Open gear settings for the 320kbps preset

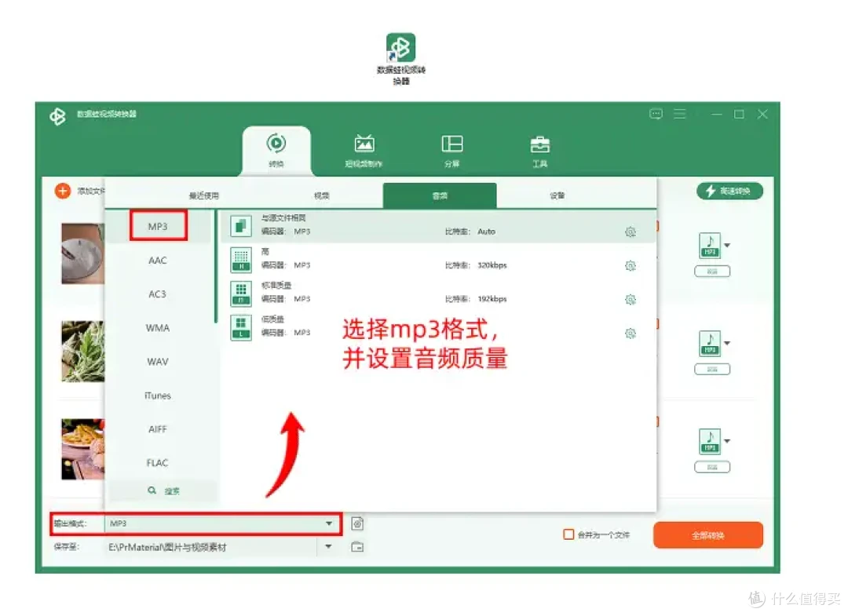coord(630,266)
